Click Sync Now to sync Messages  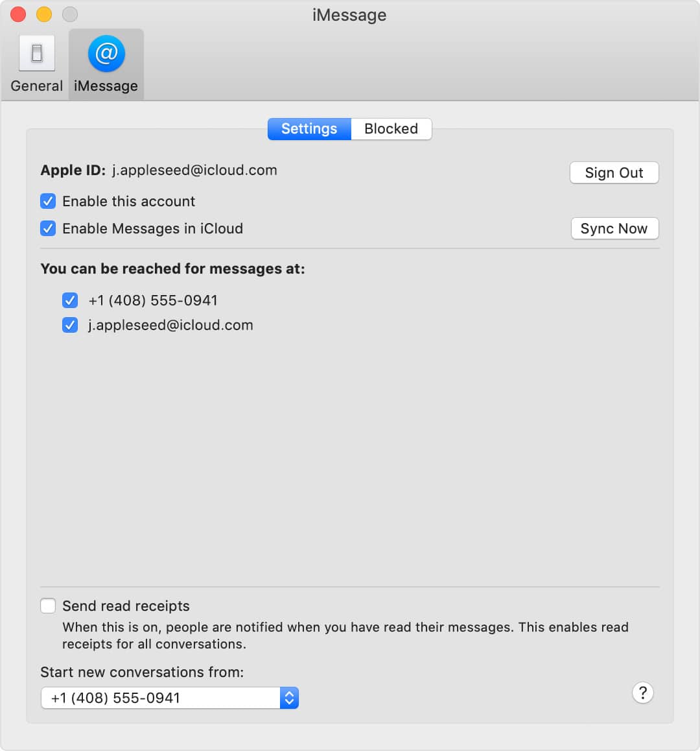[x=614, y=228]
